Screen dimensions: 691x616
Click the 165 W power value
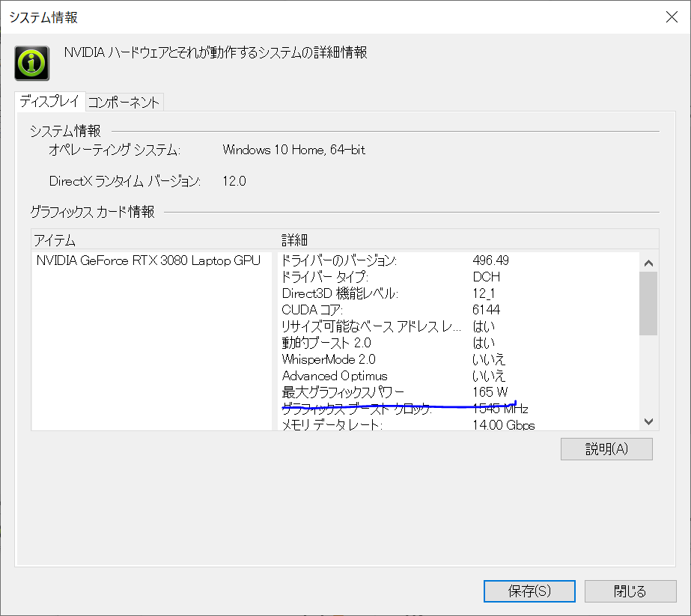coord(490,392)
